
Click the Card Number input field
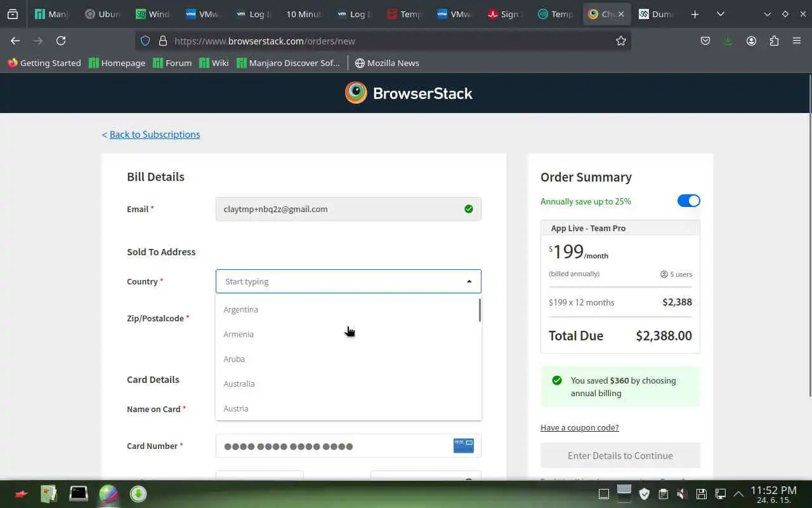click(348, 446)
